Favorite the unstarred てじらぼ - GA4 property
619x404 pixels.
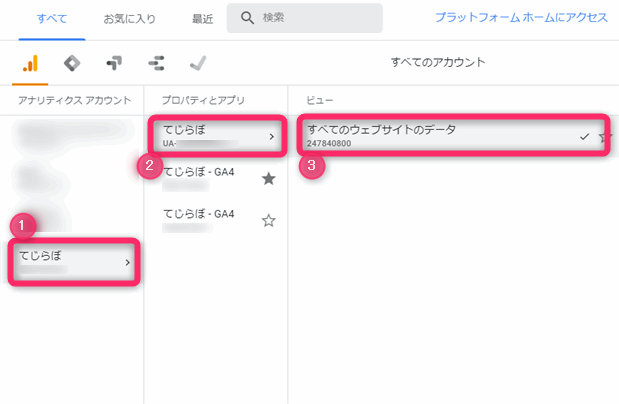(268, 220)
